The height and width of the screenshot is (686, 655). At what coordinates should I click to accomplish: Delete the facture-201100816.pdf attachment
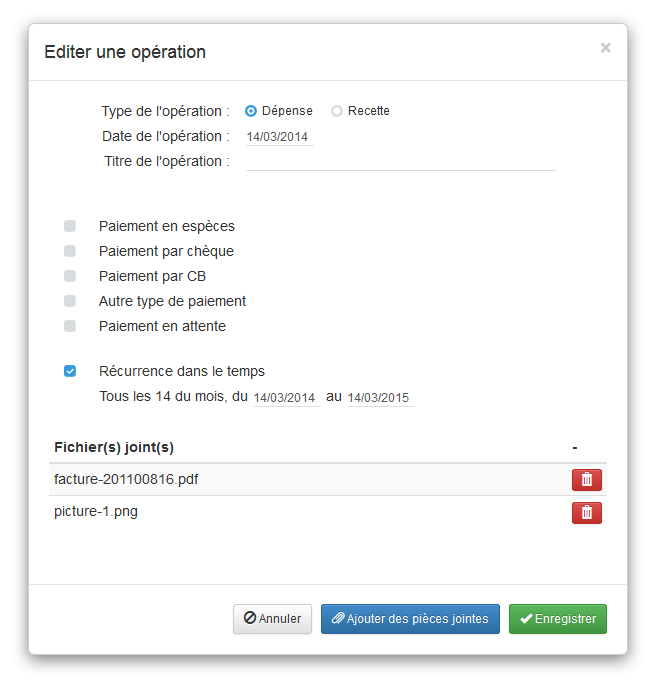[586, 480]
